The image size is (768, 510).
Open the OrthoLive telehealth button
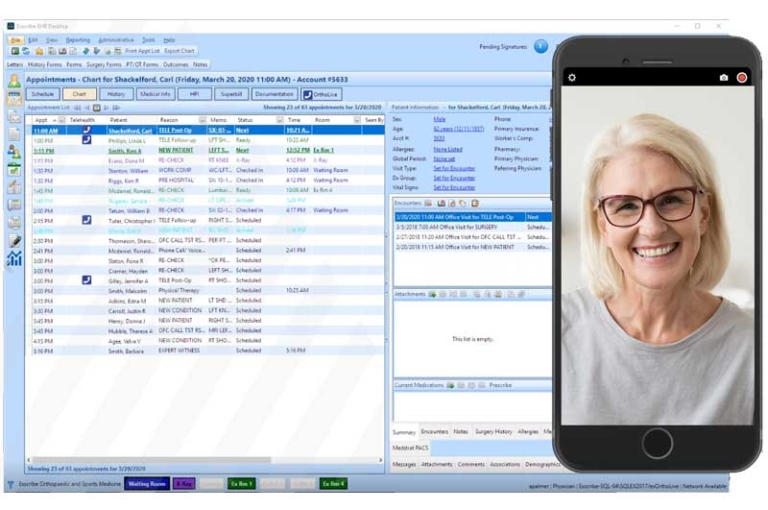[321, 94]
